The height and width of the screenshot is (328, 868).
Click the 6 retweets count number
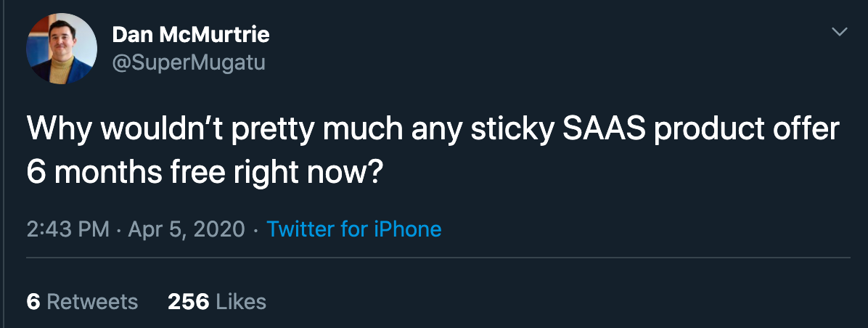[x=33, y=301]
